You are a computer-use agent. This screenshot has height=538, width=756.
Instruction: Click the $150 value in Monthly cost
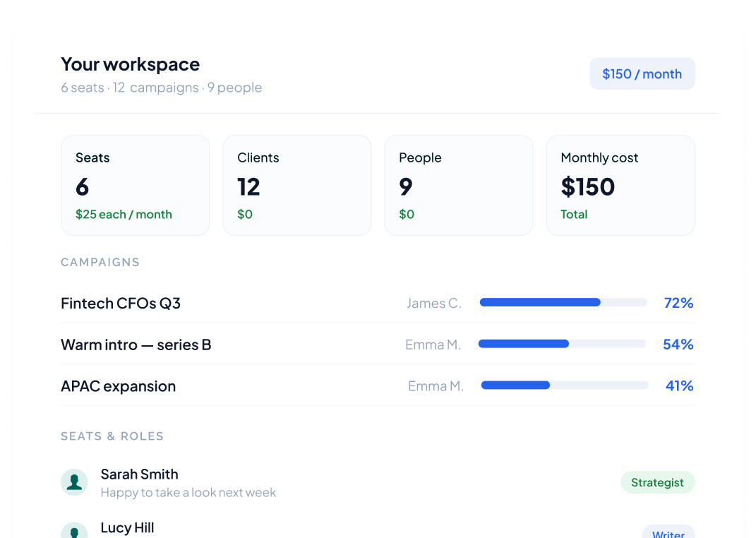(588, 186)
